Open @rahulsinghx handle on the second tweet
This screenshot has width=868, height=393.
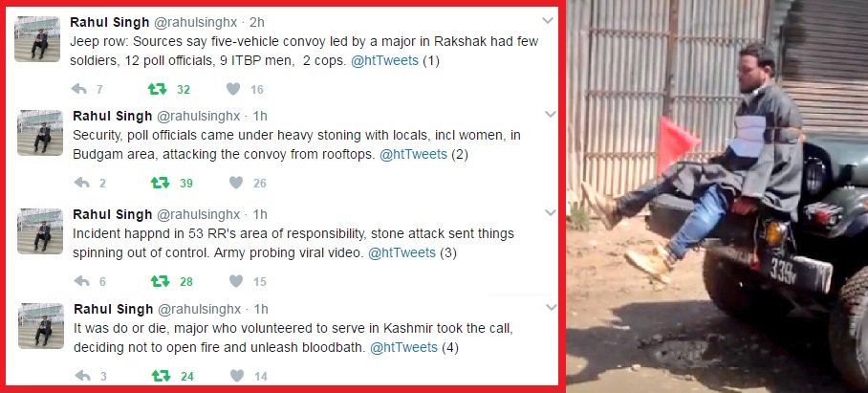(199, 117)
